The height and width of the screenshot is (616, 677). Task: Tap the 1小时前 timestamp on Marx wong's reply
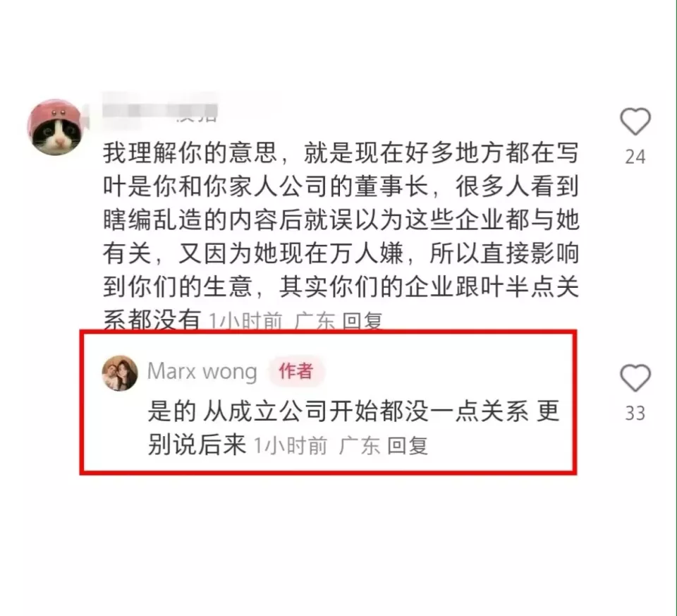pyautogui.click(x=291, y=446)
